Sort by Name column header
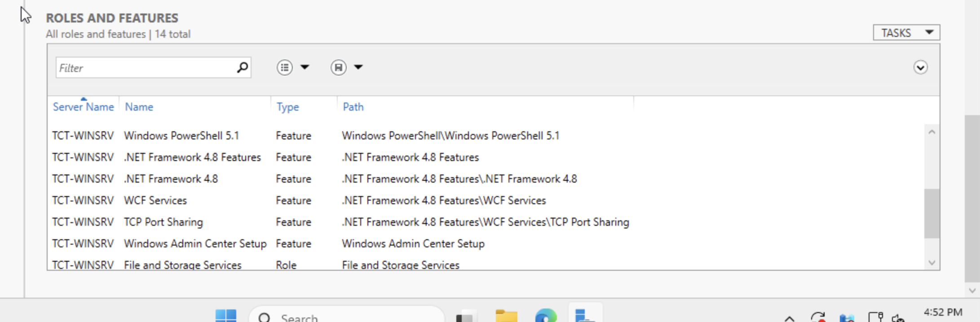Image resolution: width=980 pixels, height=322 pixels. (x=139, y=107)
